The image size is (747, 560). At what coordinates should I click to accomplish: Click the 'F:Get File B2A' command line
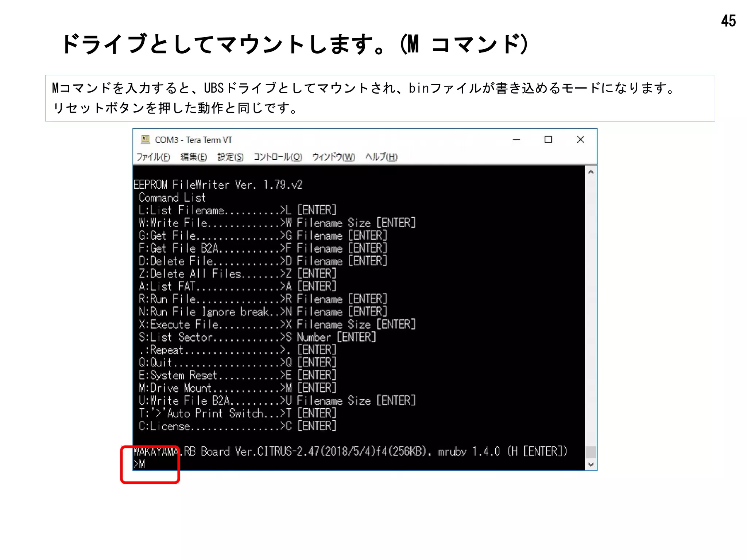pos(263,248)
